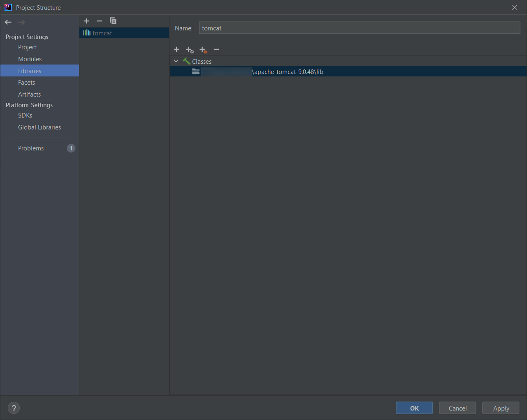Remove the selected root entry

click(216, 49)
